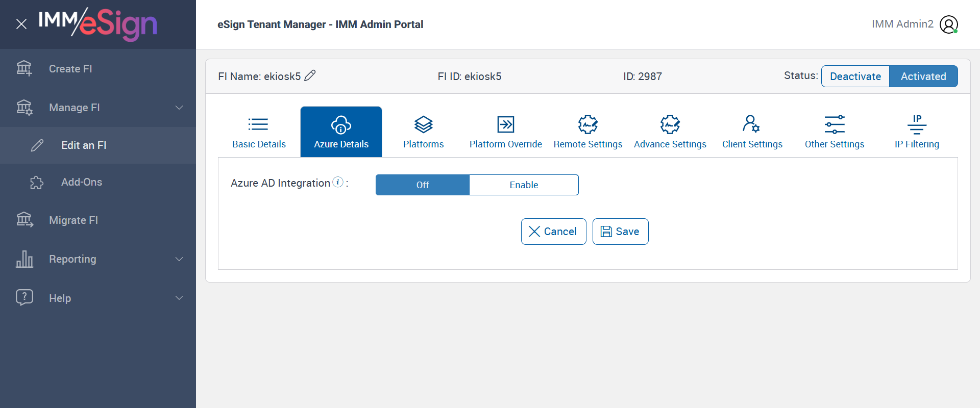This screenshot has width=980, height=408.
Task: Expand the Manage FI chevron
Action: 179,108
